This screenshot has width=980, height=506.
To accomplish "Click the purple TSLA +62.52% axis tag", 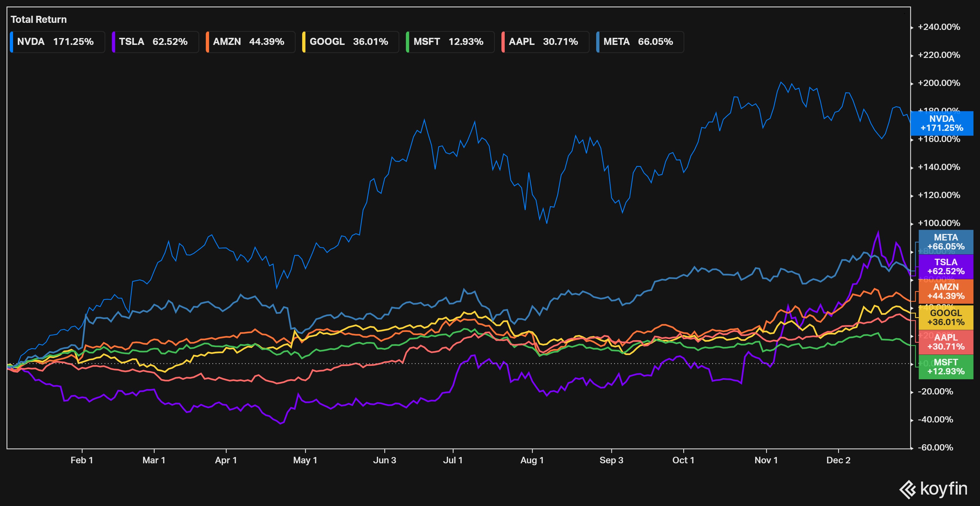I will [x=946, y=267].
